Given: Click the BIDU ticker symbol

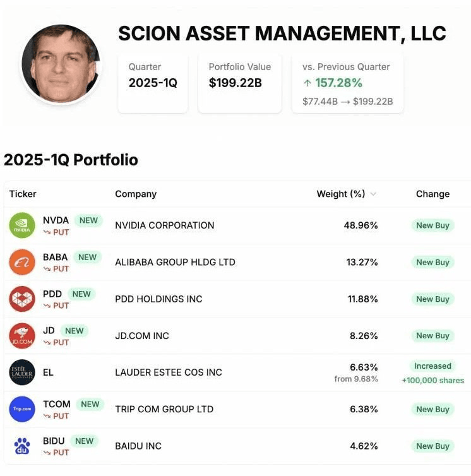Looking at the screenshot, I should pos(54,441).
